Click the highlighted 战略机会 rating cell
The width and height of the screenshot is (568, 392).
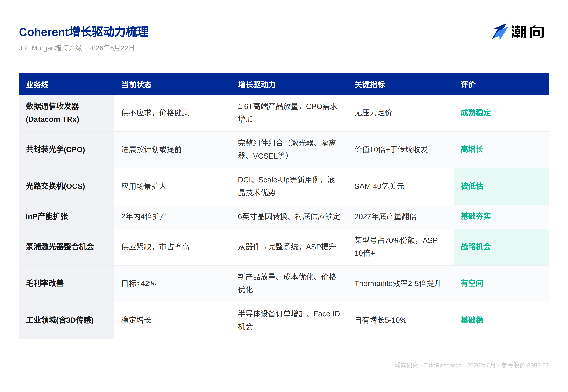tap(501, 247)
